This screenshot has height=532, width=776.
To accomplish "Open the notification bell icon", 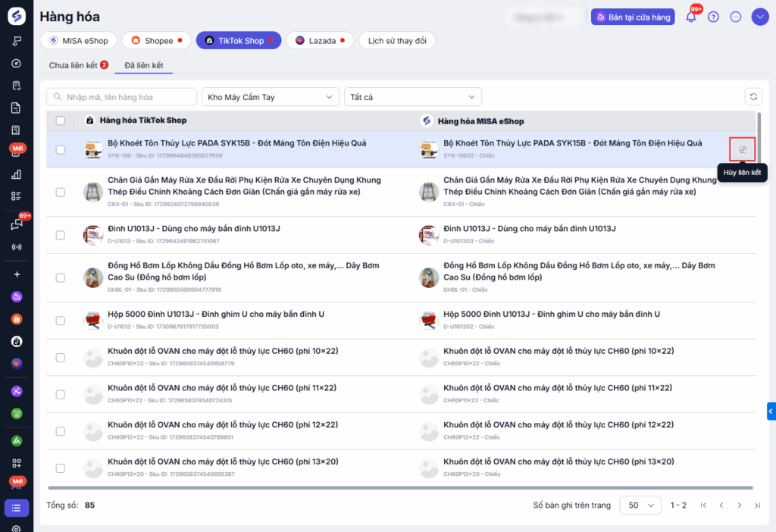I will coord(691,17).
